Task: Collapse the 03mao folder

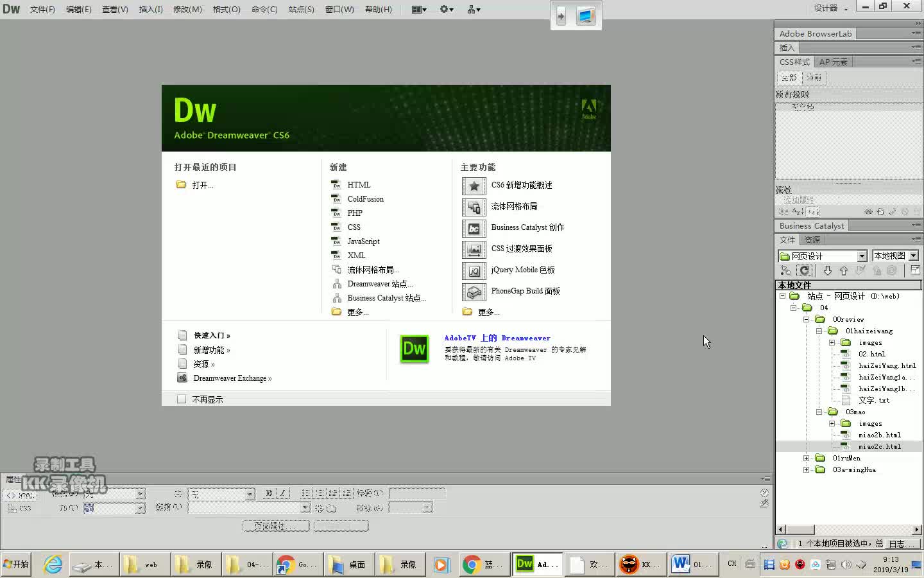Action: click(x=819, y=412)
